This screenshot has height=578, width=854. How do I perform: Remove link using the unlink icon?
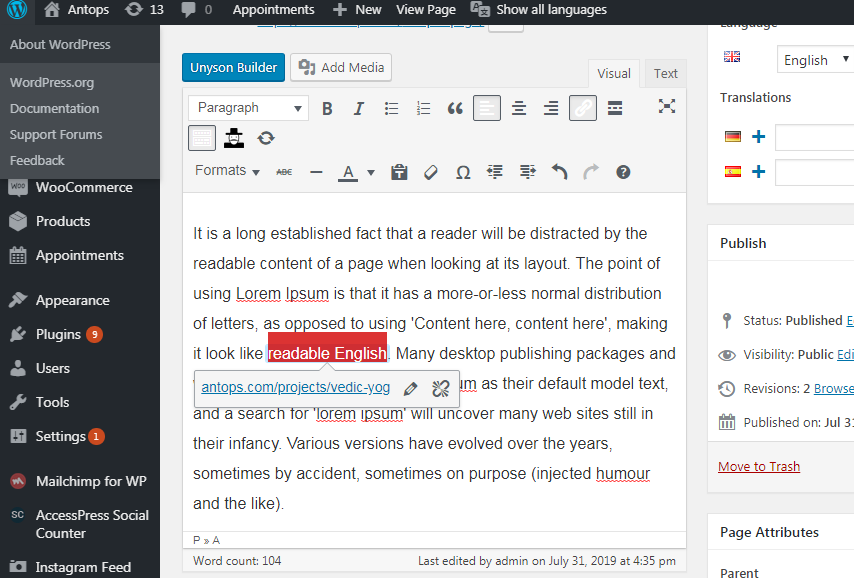[x=441, y=388]
